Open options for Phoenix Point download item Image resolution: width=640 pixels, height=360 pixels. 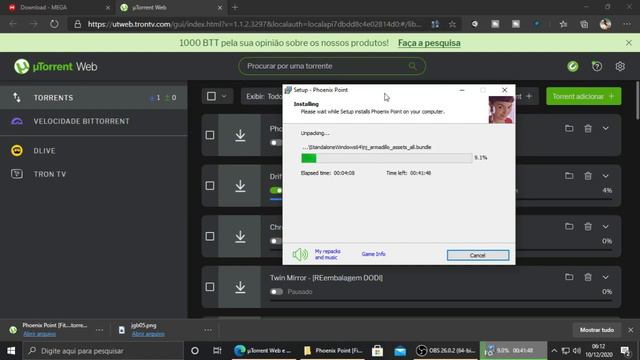coord(99,330)
